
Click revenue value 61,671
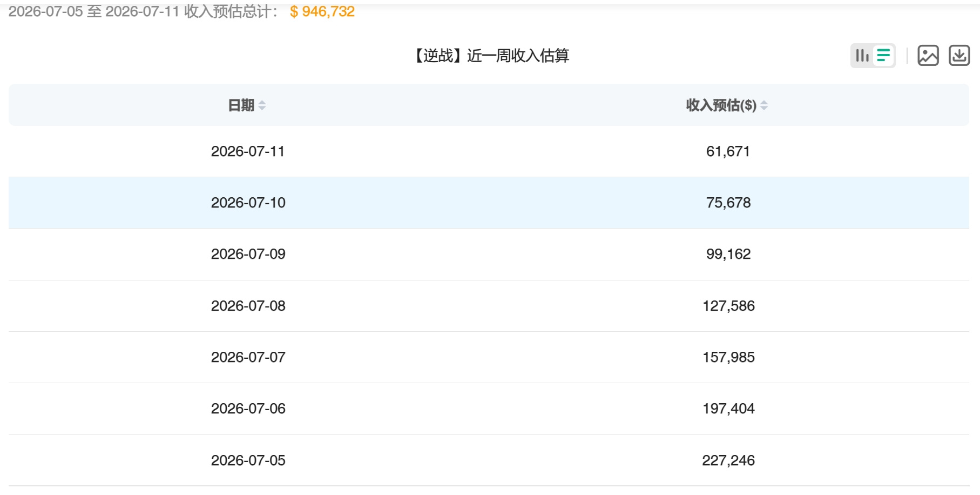click(x=728, y=151)
